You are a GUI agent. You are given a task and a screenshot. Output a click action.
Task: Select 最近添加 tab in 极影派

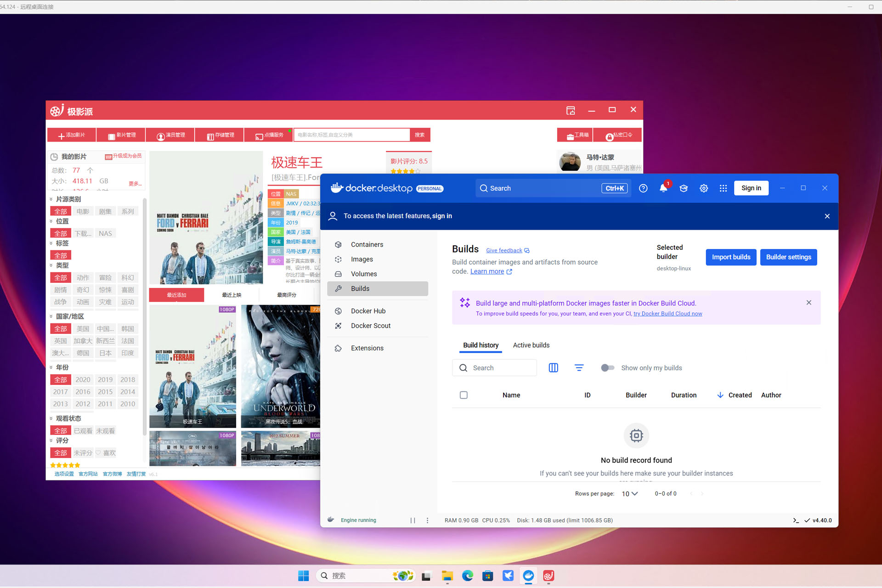click(x=176, y=295)
